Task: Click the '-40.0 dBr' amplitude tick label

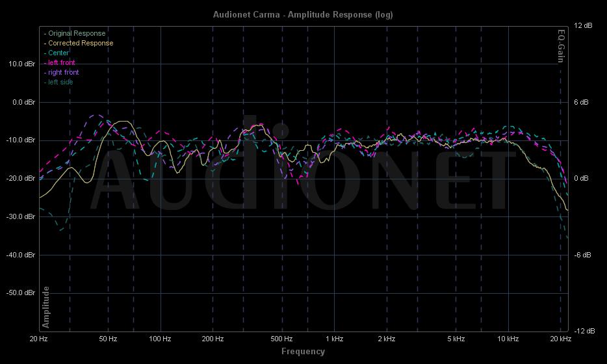Action: pos(21,255)
